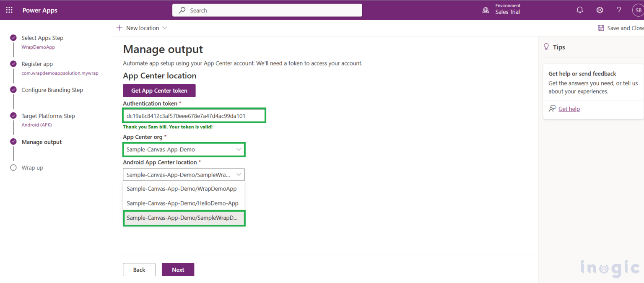Open the notifications bell
This screenshot has width=644, height=283.
[x=579, y=10]
